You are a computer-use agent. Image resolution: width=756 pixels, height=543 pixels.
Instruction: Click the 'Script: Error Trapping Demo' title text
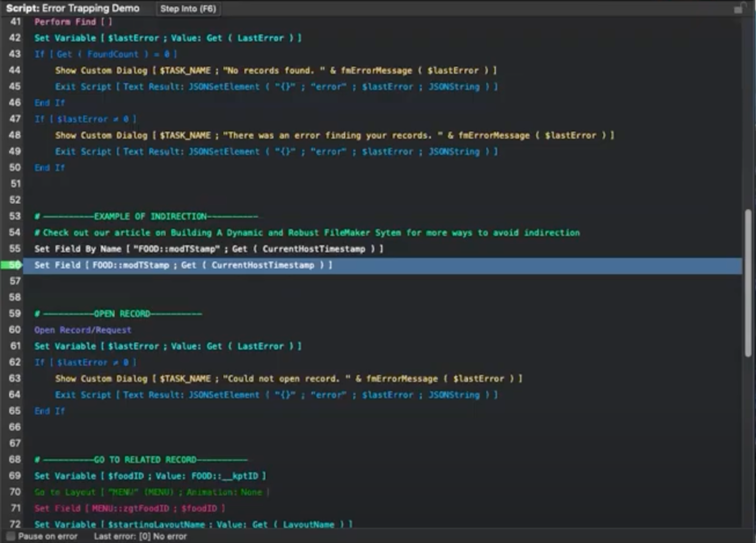[73, 8]
